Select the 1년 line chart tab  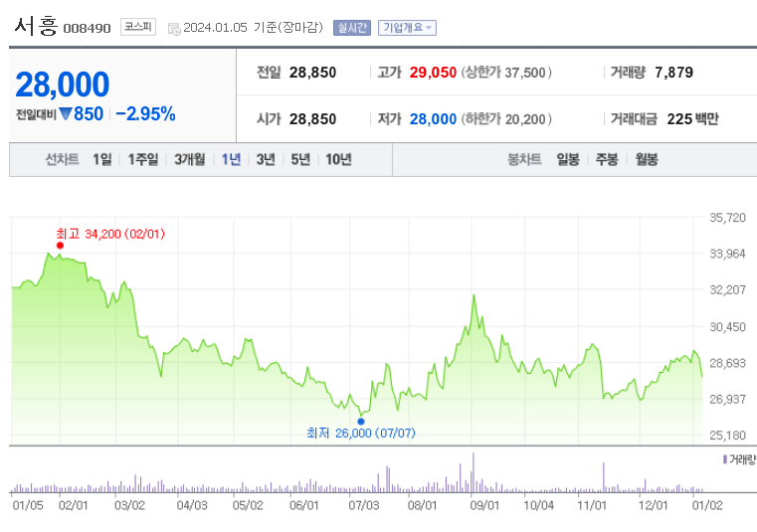(231, 159)
